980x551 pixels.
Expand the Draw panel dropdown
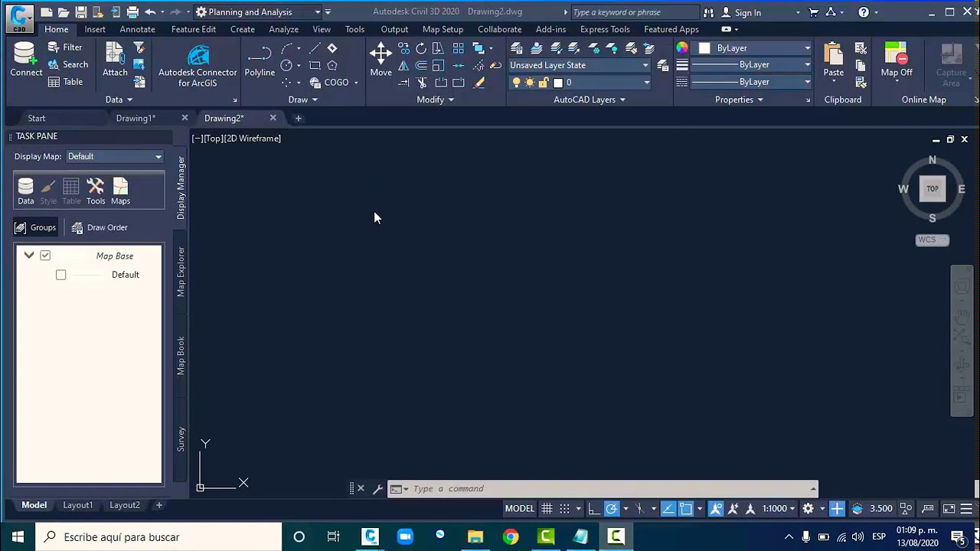coord(302,99)
